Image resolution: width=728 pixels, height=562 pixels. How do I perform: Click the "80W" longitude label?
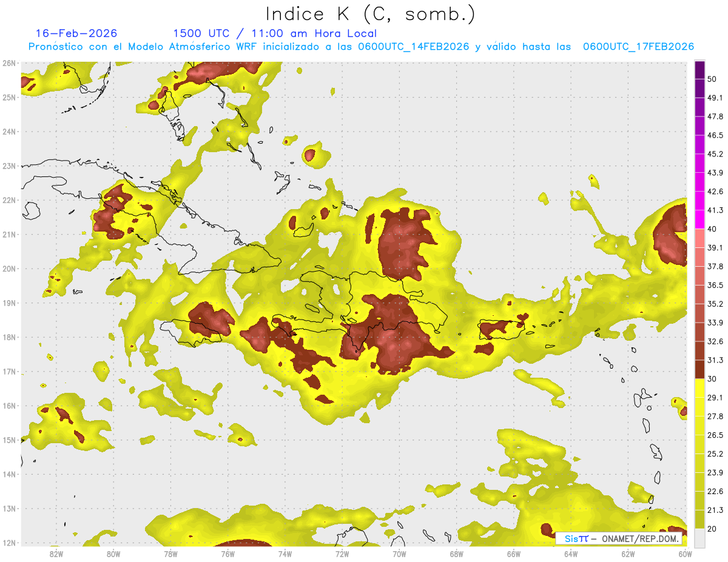click(x=113, y=554)
